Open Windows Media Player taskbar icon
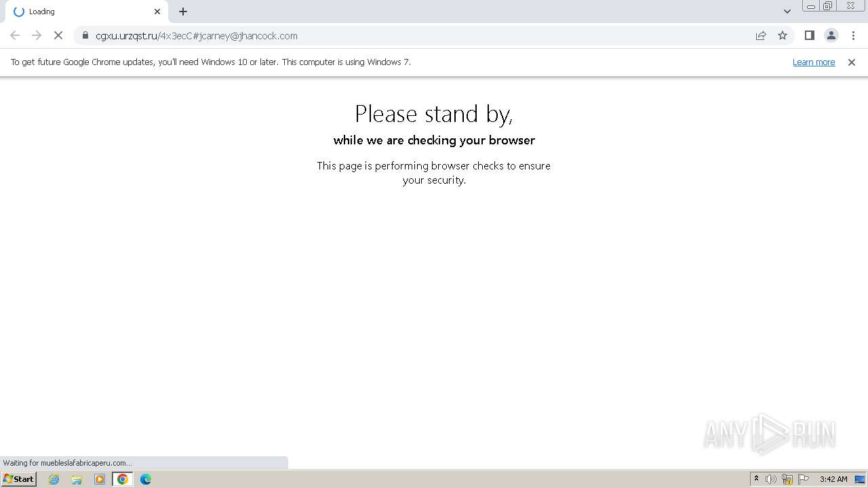868x488 pixels. click(100, 479)
